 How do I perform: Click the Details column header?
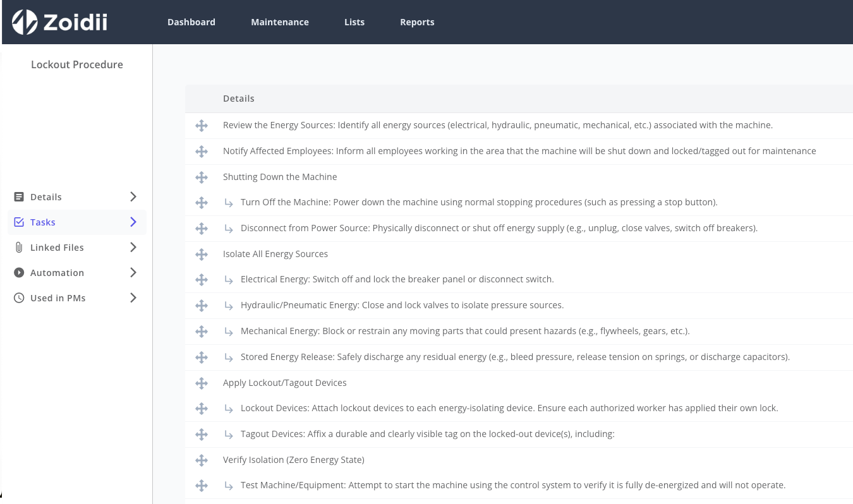coord(239,99)
